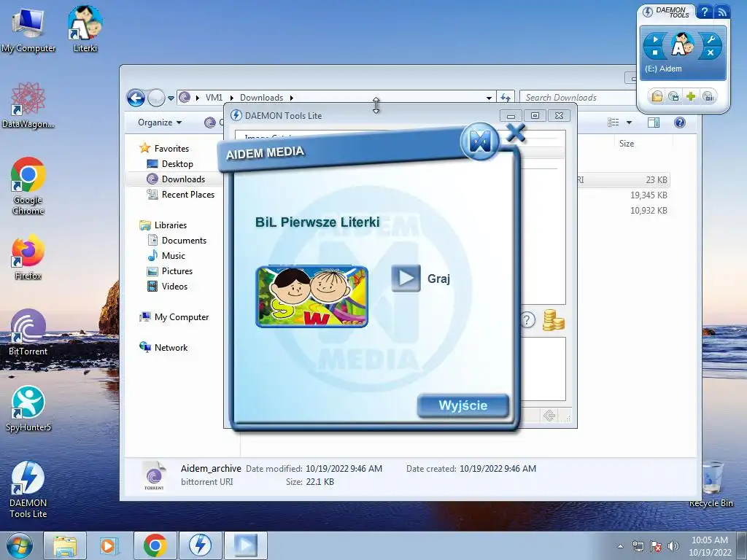Click the Graj label text
Screen dimensions: 747x560
[x=438, y=279]
